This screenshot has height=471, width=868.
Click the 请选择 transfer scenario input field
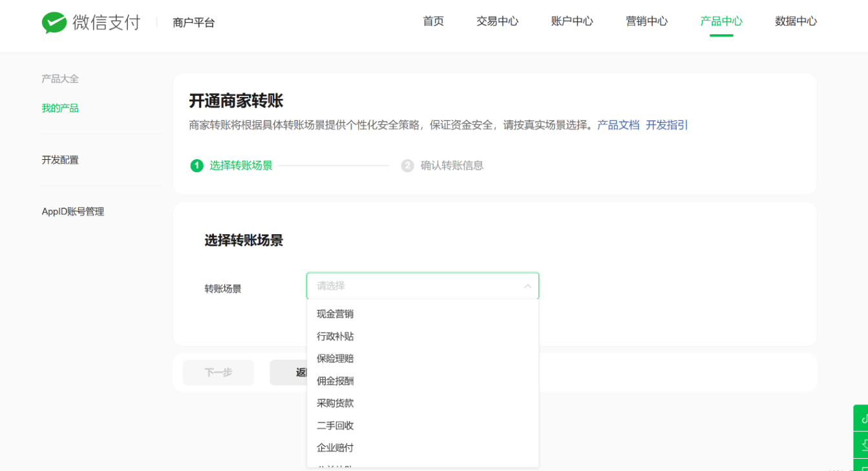(x=414, y=286)
